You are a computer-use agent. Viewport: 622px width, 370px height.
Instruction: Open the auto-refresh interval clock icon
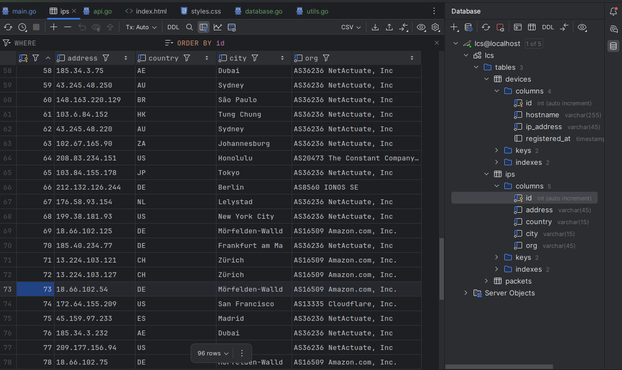coord(22,27)
